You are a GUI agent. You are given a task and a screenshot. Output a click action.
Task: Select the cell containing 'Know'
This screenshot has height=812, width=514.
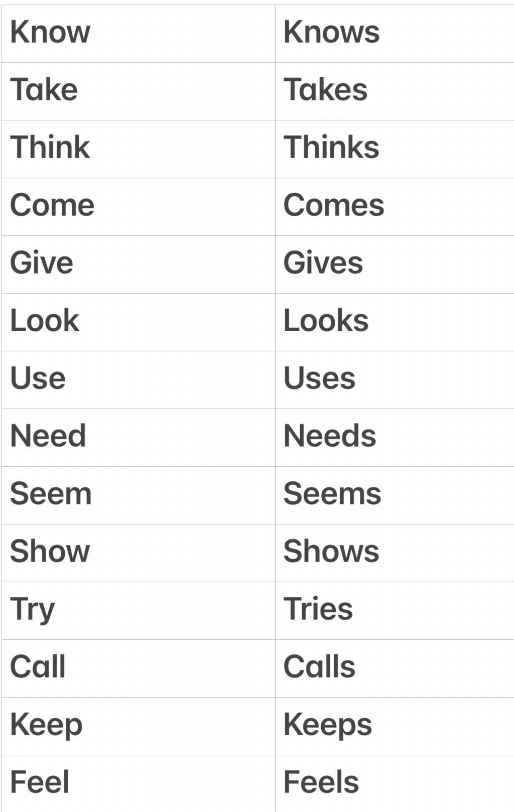[x=139, y=34]
